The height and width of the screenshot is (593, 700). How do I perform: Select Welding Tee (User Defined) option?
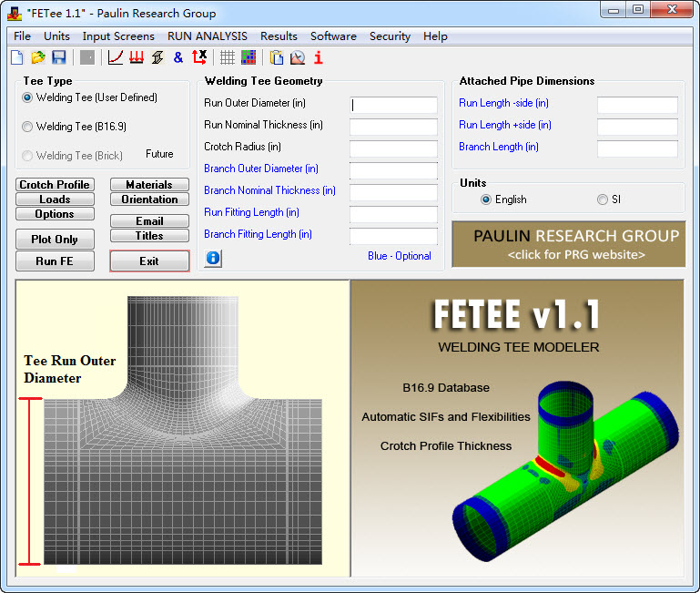click(90, 97)
